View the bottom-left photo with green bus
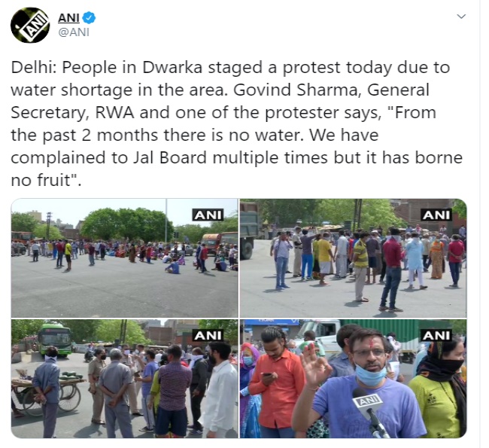489x448 pixels. coord(124,379)
